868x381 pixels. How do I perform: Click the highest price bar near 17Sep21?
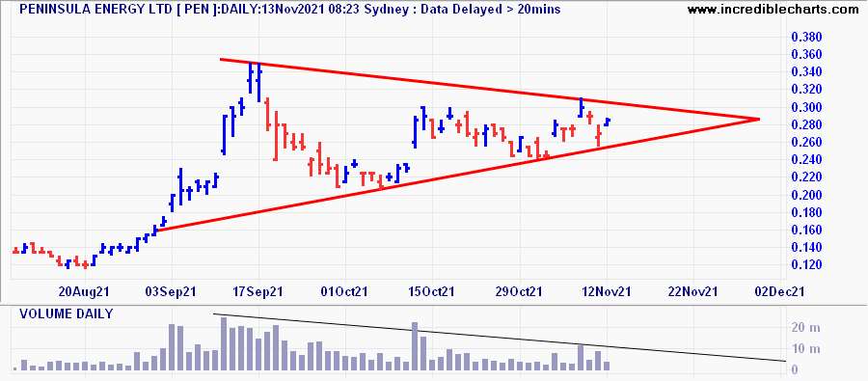click(258, 83)
